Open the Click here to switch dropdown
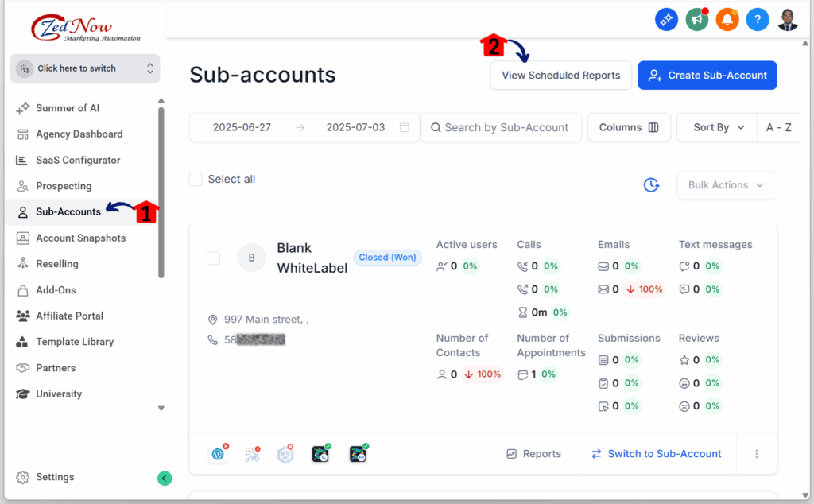814x504 pixels. [85, 68]
